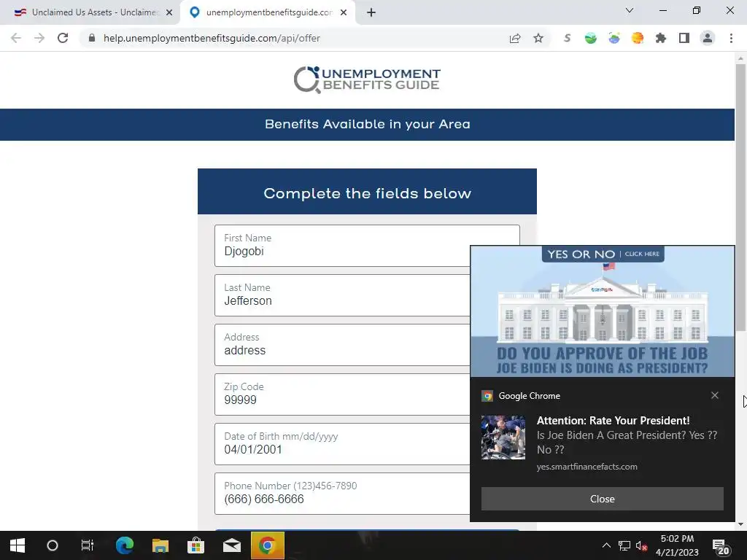The width and height of the screenshot is (747, 560).
Task: Click the browser forward arrow
Action: click(x=39, y=38)
